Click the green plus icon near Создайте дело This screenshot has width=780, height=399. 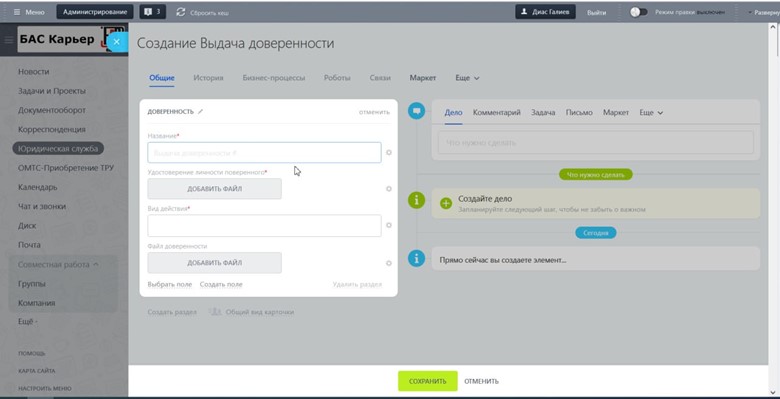pos(446,203)
